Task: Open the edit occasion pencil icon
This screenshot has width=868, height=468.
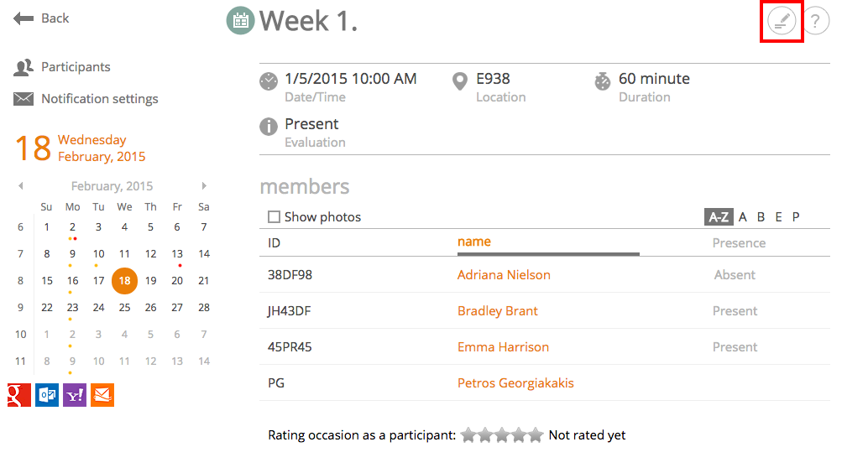Action: click(781, 21)
